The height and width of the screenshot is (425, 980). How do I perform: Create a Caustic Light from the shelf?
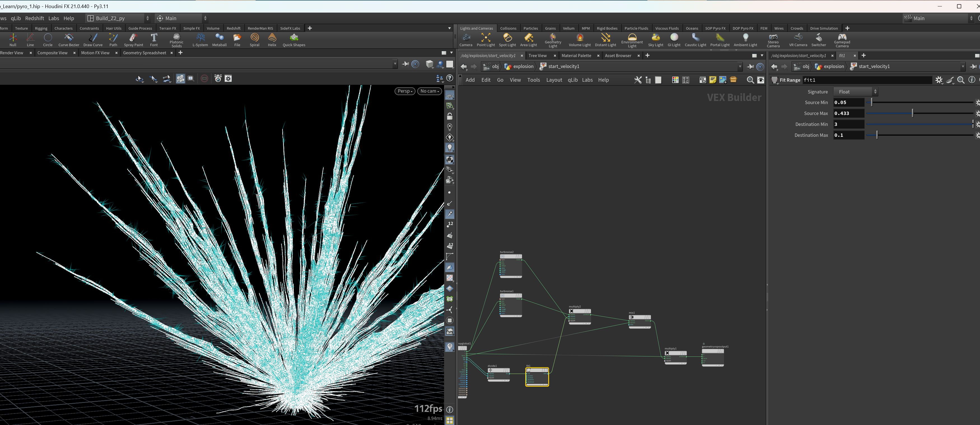pos(695,39)
